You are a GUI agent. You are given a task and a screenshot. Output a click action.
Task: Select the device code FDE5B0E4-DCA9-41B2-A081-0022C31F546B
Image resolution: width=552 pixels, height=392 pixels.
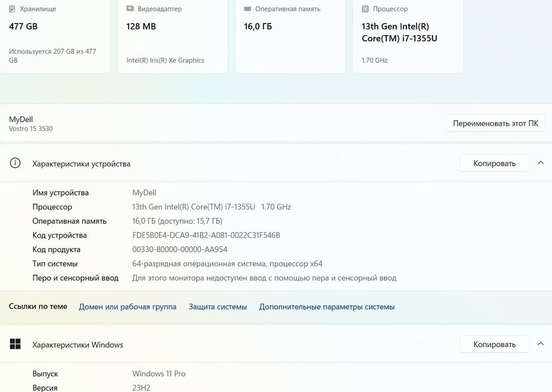pyautogui.click(x=206, y=235)
